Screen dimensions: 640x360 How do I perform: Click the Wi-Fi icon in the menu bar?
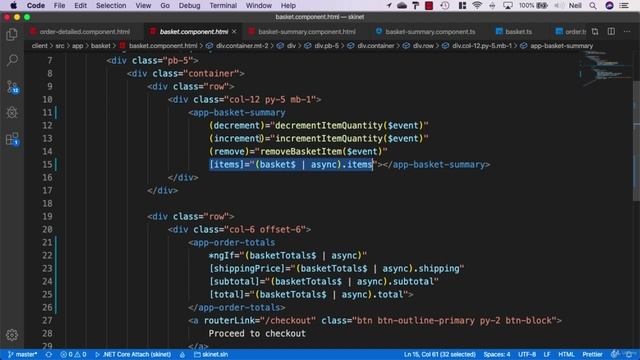pos(477,5)
